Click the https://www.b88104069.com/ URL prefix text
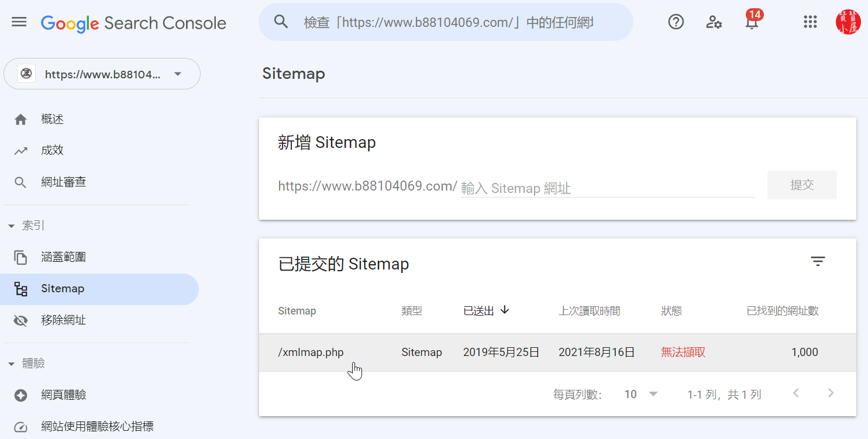The width and height of the screenshot is (868, 439). [x=367, y=186]
